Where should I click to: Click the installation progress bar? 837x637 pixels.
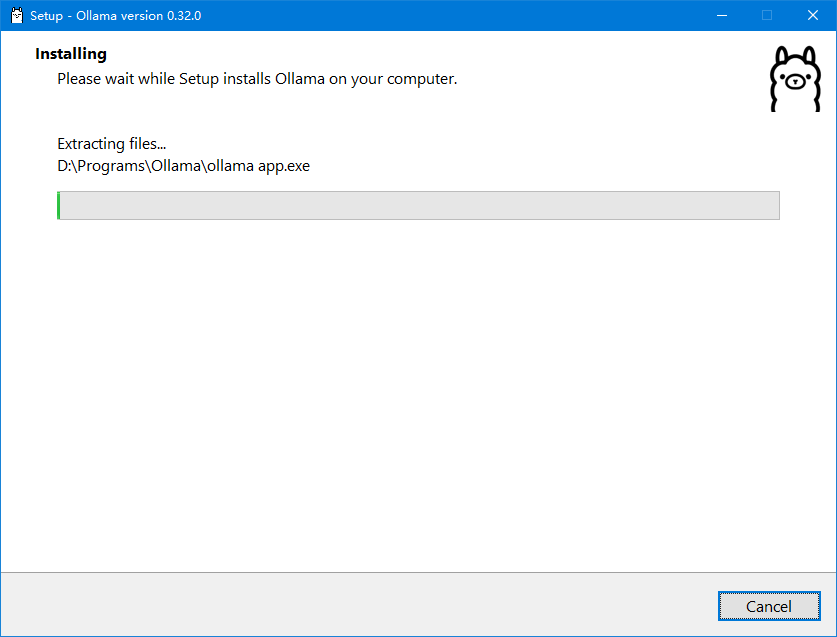tap(418, 206)
